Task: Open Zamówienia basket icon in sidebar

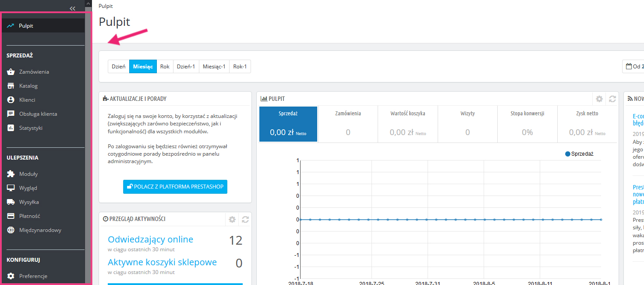Action: [11, 72]
